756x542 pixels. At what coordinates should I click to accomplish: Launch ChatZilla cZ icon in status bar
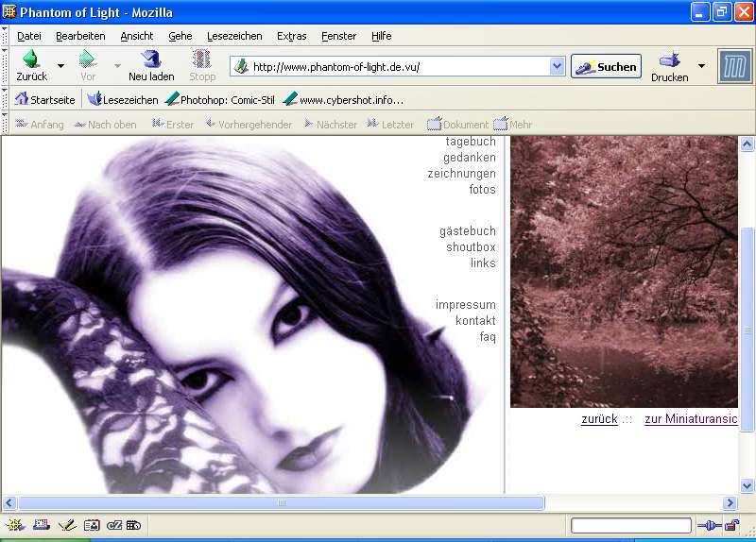113,525
